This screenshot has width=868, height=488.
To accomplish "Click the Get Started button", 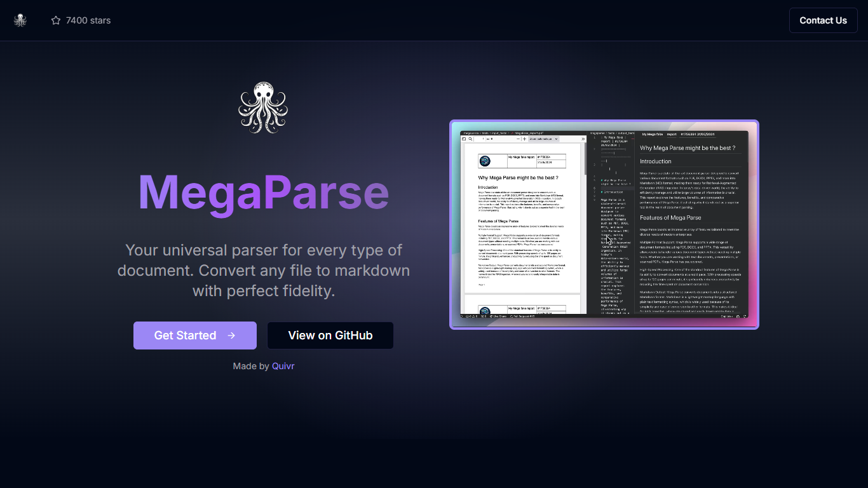I will click(x=195, y=335).
